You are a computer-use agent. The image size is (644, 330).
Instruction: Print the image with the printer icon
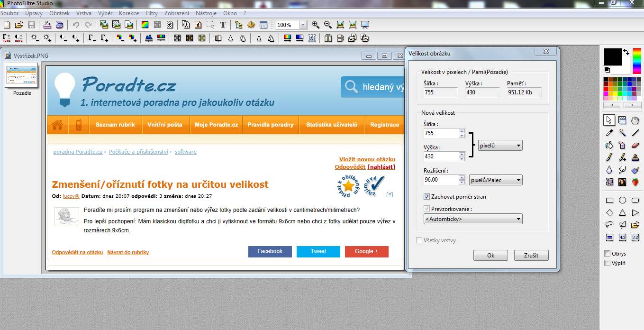[x=47, y=25]
